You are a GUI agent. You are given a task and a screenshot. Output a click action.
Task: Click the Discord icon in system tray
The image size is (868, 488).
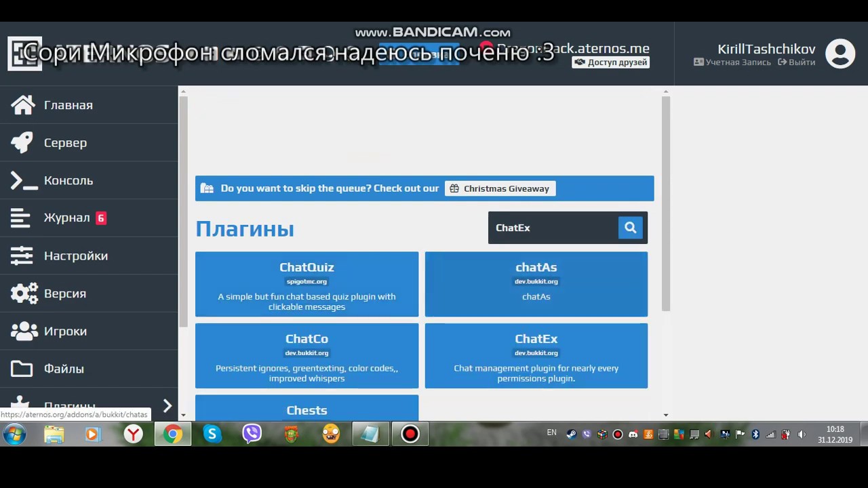tap(633, 434)
